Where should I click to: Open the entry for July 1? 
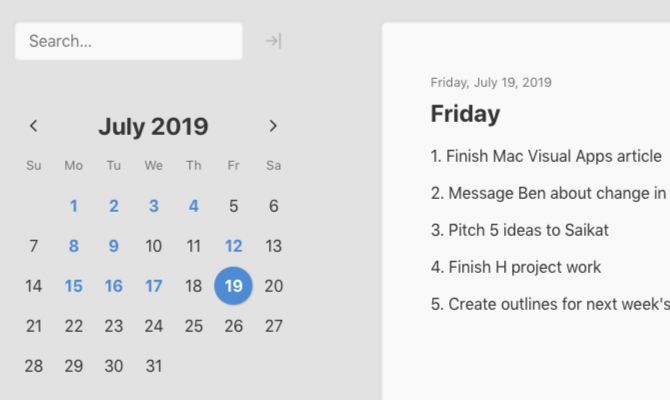pos(74,206)
